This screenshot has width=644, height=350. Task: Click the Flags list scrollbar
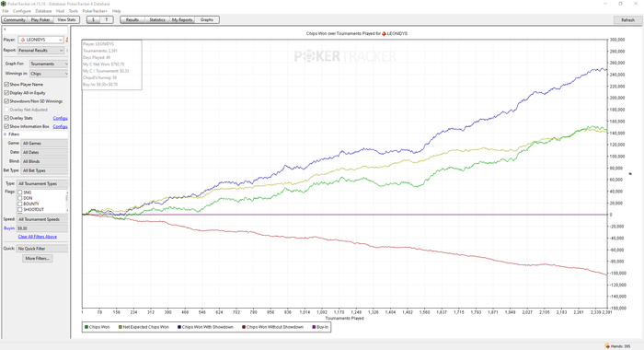[67, 201]
